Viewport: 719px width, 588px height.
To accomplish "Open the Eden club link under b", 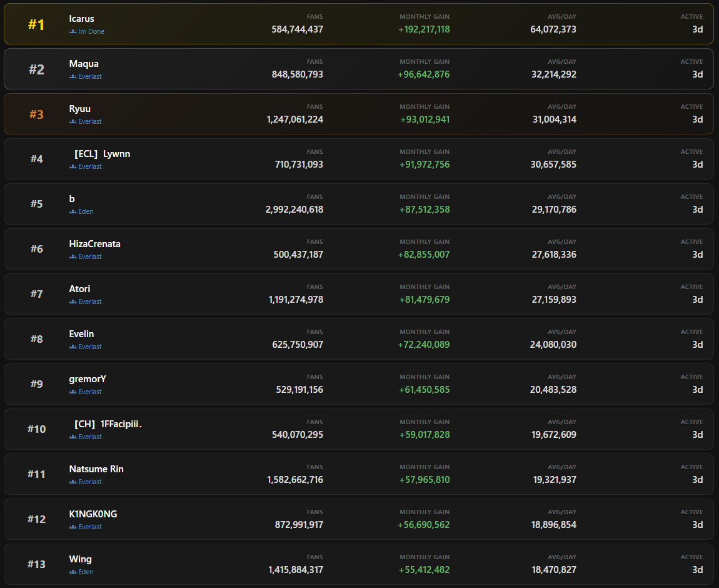I will (x=86, y=211).
